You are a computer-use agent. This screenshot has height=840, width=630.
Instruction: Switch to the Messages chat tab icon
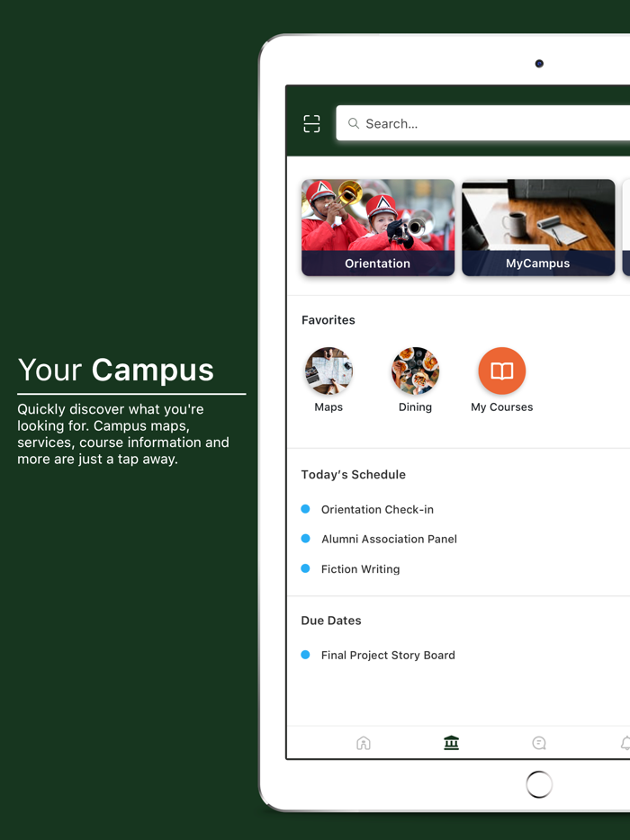point(539,743)
